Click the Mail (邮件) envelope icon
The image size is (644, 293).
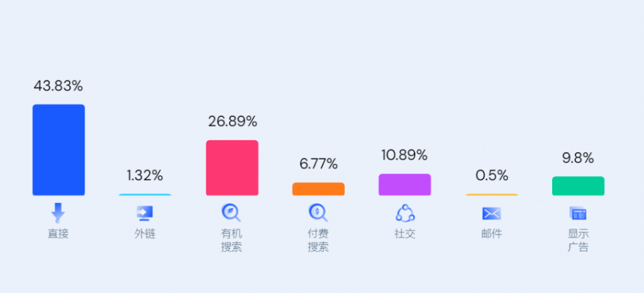(491, 214)
